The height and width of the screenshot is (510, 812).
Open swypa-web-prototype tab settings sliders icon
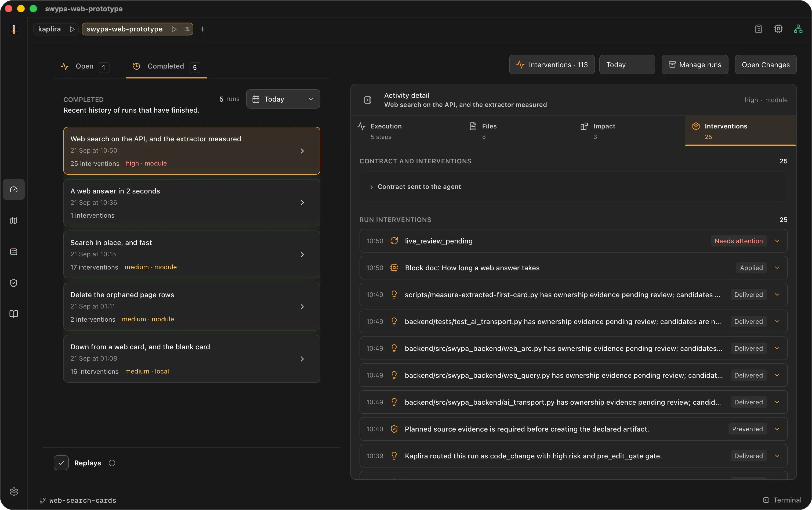coord(187,29)
